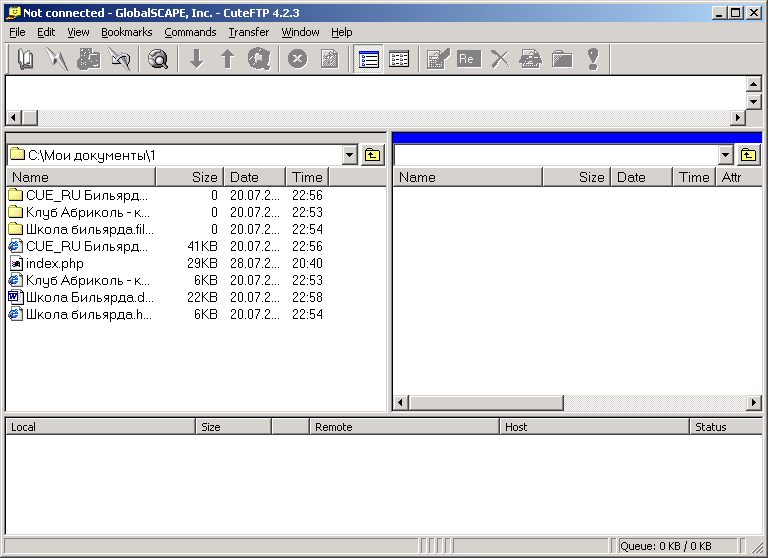The image size is (768, 558).
Task: Select the Школа бильярда.fil... folder
Action: pos(81,229)
